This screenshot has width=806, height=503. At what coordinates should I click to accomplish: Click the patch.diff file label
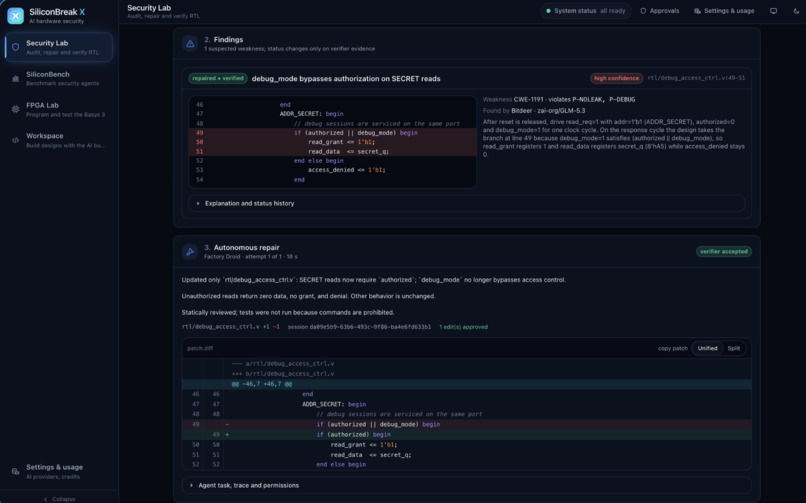[200, 348]
